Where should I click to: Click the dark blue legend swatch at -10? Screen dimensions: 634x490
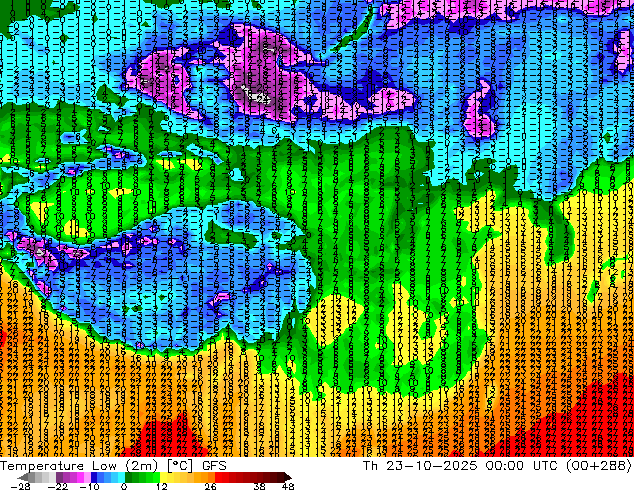pos(94,477)
